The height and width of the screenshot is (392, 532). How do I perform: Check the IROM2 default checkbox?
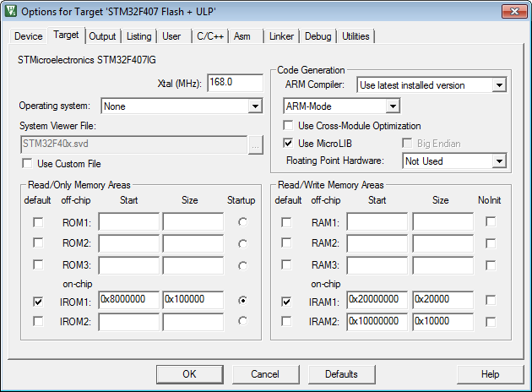click(38, 321)
